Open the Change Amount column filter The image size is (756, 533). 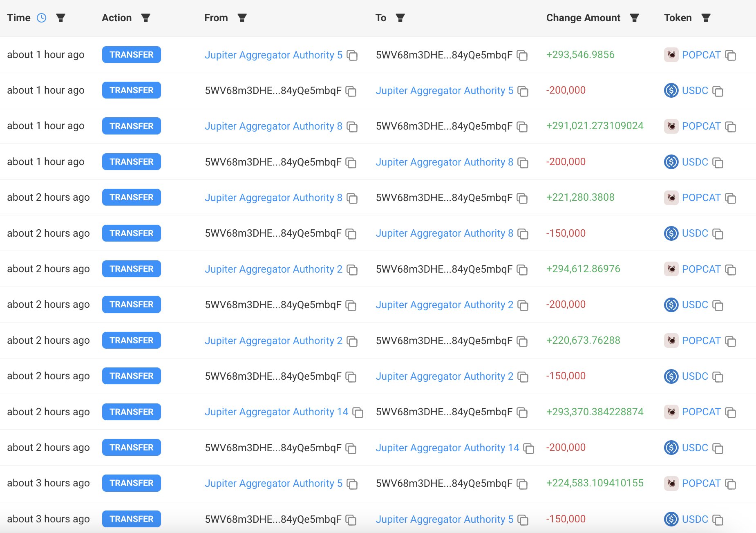coord(634,18)
